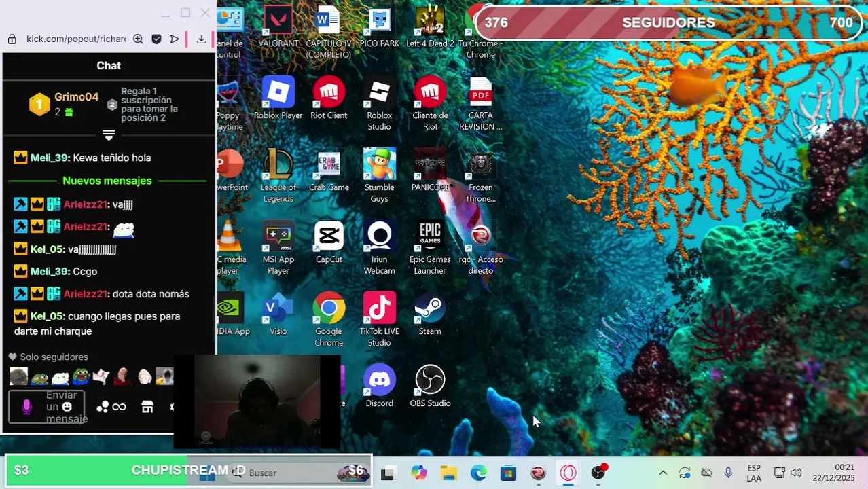Click the kick.com popout URL field
The image size is (868, 489).
[x=75, y=39]
